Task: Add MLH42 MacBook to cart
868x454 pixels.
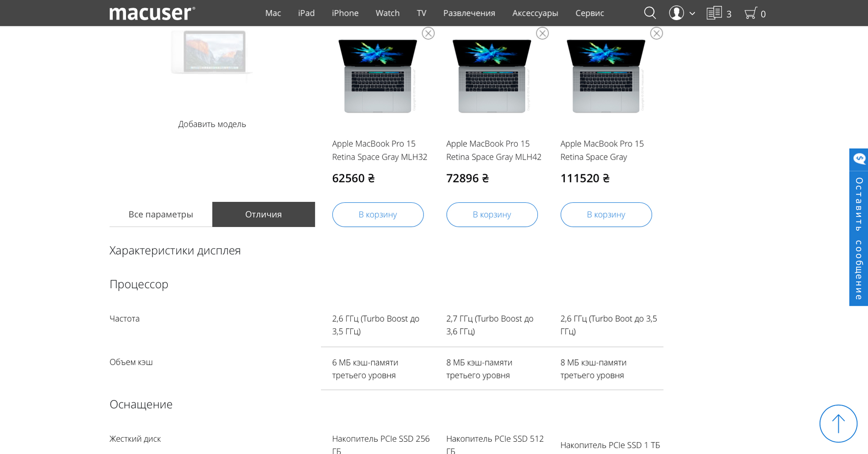Action: tap(492, 215)
